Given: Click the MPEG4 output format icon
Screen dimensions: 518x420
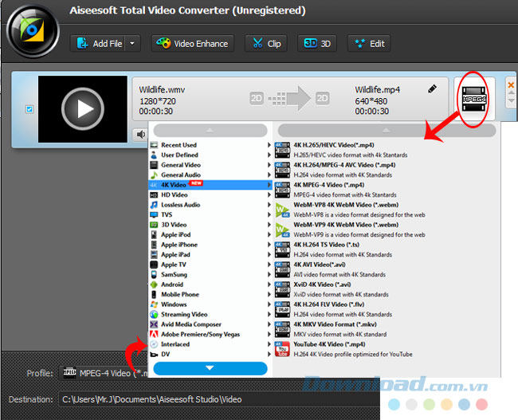Looking at the screenshot, I should pos(474,99).
